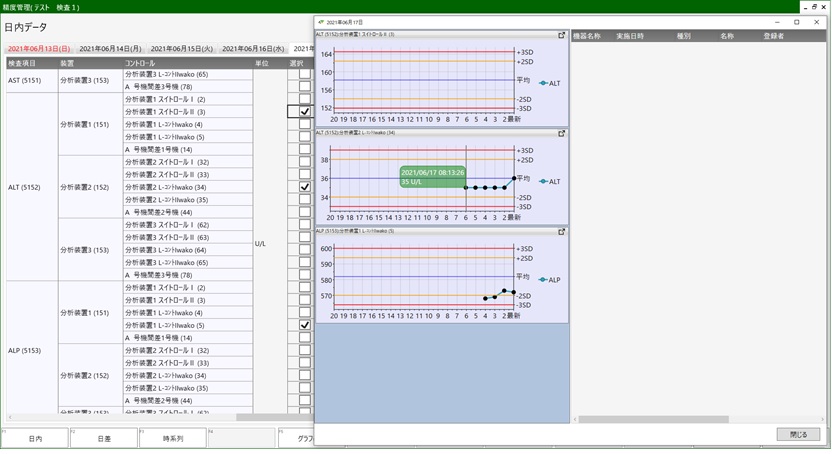Check ALP 分析装置2 スイトロールⅡ (33) checkbox

[x=305, y=363]
